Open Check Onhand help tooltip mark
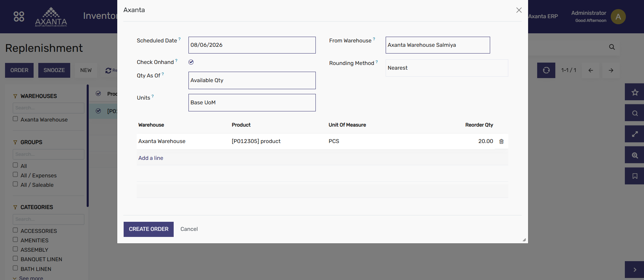The image size is (644, 280). 176,61
